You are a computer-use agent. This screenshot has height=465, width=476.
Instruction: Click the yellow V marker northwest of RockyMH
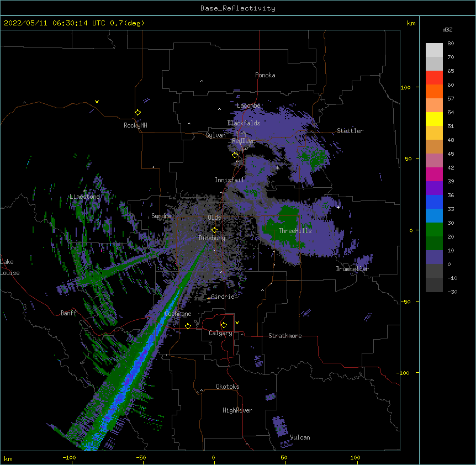coord(97,102)
